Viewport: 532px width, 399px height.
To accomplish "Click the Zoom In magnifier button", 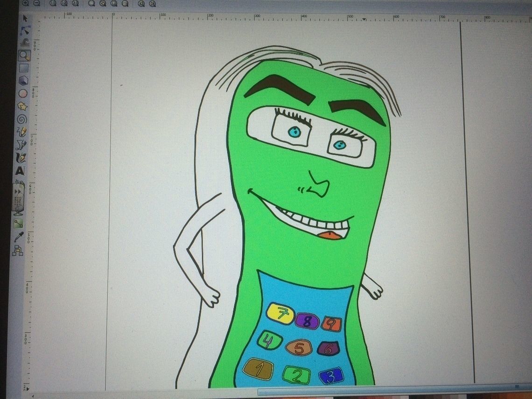I will point(25,3).
